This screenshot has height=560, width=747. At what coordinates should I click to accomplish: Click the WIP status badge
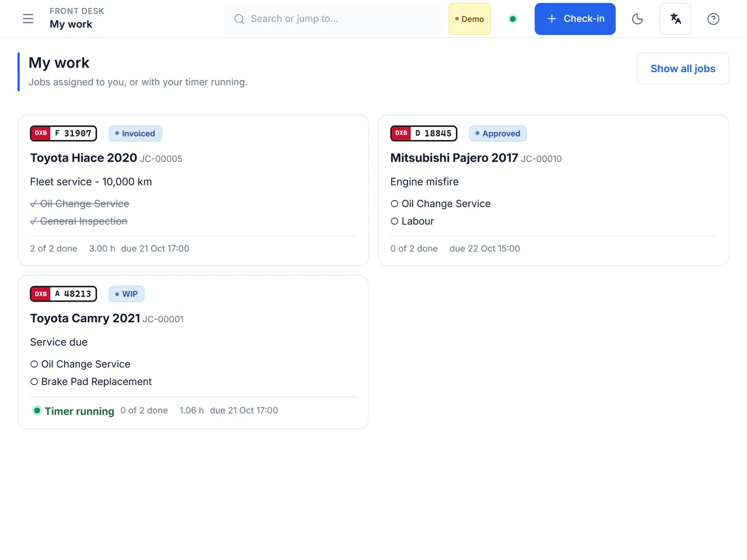click(127, 294)
